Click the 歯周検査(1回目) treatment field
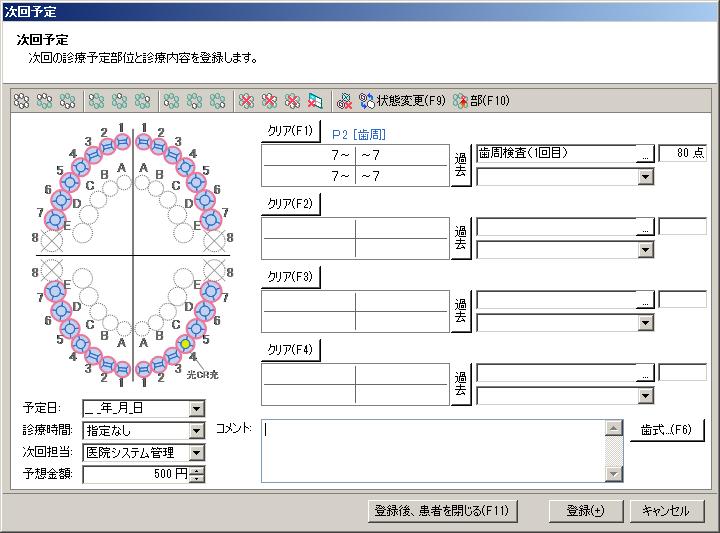This screenshot has height=533, width=720. coord(557,153)
